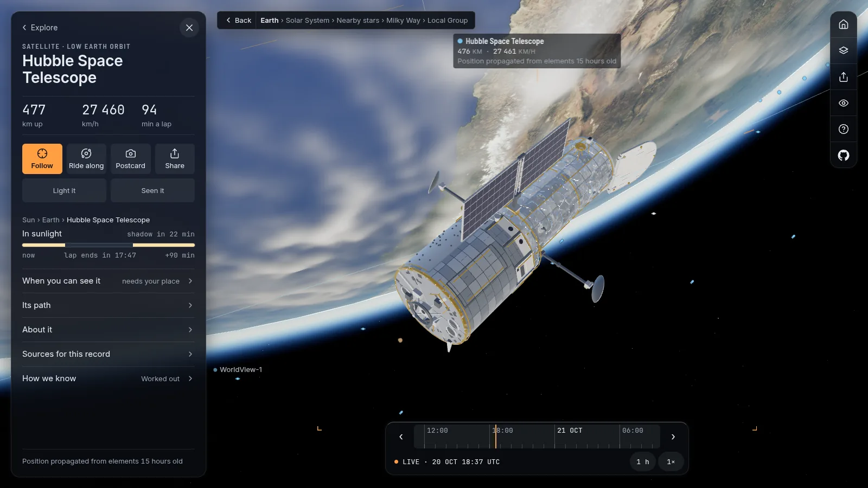This screenshot has width=868, height=488.
Task: Go back to Explore
Action: (40, 28)
